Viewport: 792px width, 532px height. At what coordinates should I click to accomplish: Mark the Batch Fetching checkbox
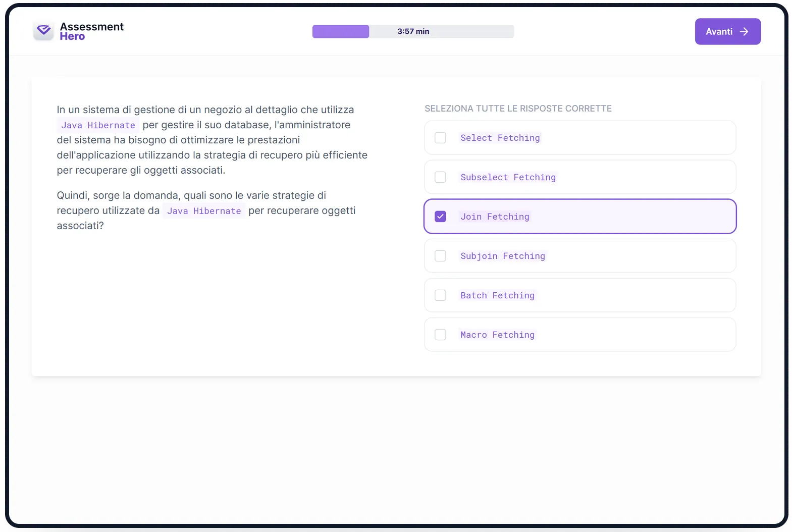coord(440,295)
